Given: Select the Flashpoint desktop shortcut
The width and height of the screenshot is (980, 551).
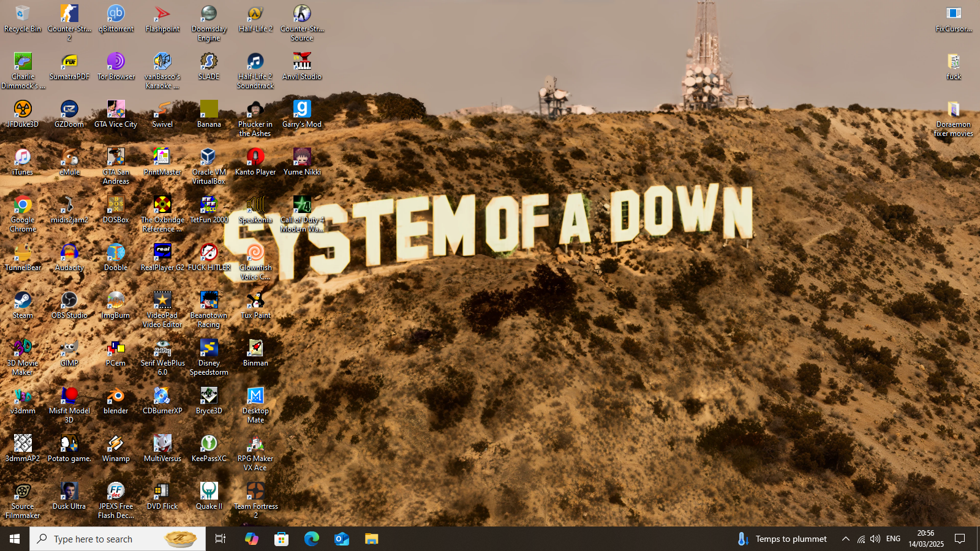Looking at the screenshot, I should tap(162, 19).
